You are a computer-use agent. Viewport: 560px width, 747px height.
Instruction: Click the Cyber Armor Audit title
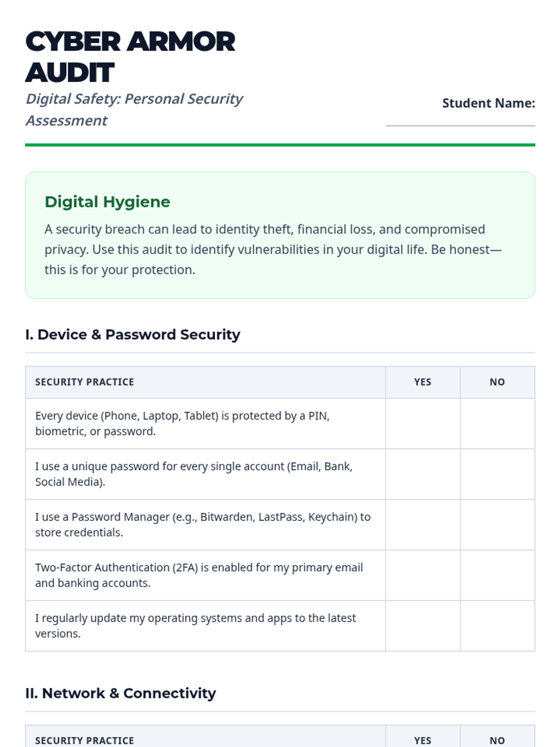130,56
